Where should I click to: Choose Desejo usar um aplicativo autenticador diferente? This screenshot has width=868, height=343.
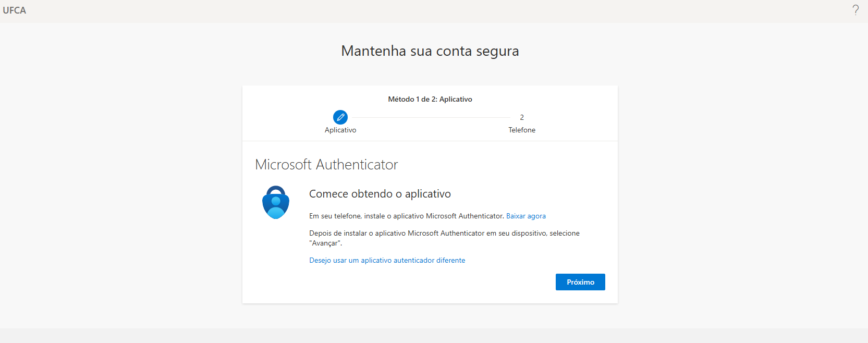387,260
